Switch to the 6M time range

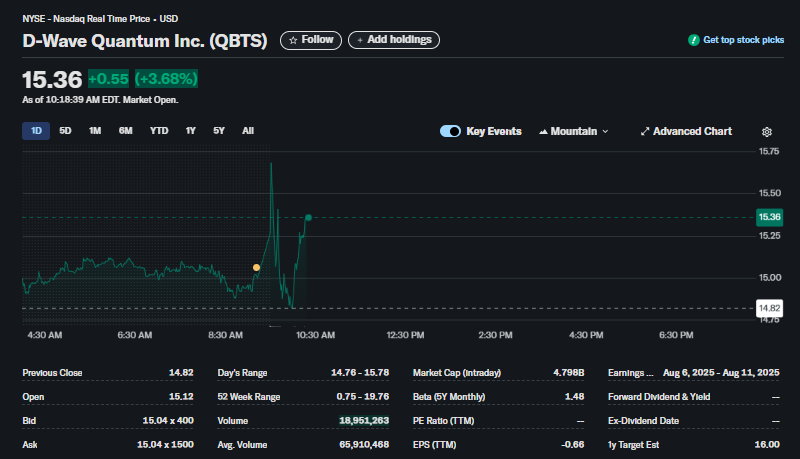(126, 131)
